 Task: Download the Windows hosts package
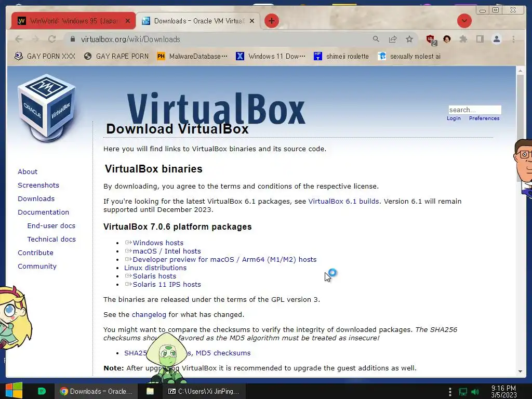pos(158,243)
